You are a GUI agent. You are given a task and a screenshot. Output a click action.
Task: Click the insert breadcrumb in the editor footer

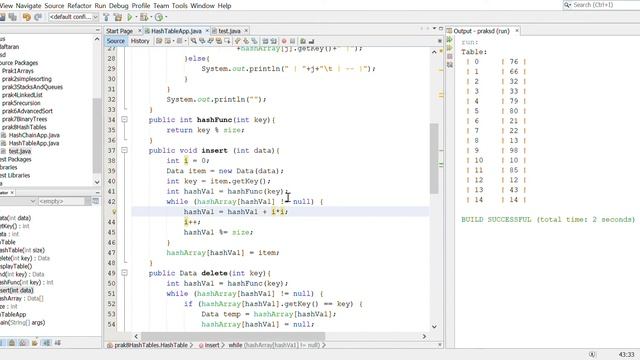[212, 345]
